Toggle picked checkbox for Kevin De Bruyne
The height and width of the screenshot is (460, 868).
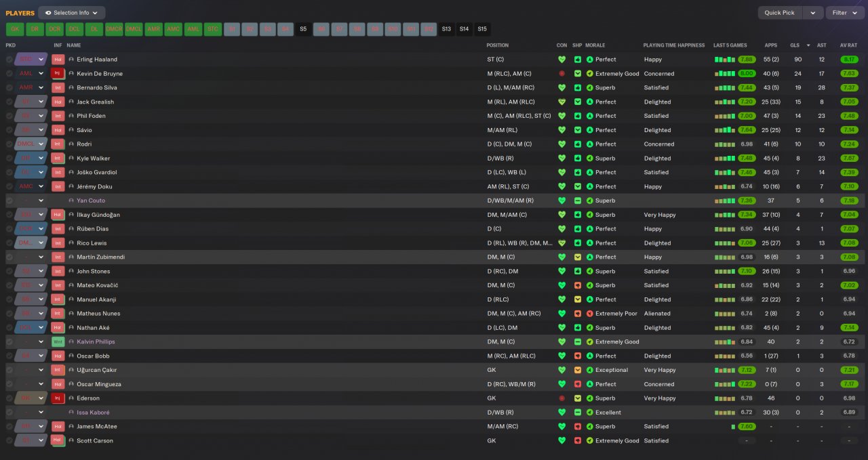coord(9,73)
